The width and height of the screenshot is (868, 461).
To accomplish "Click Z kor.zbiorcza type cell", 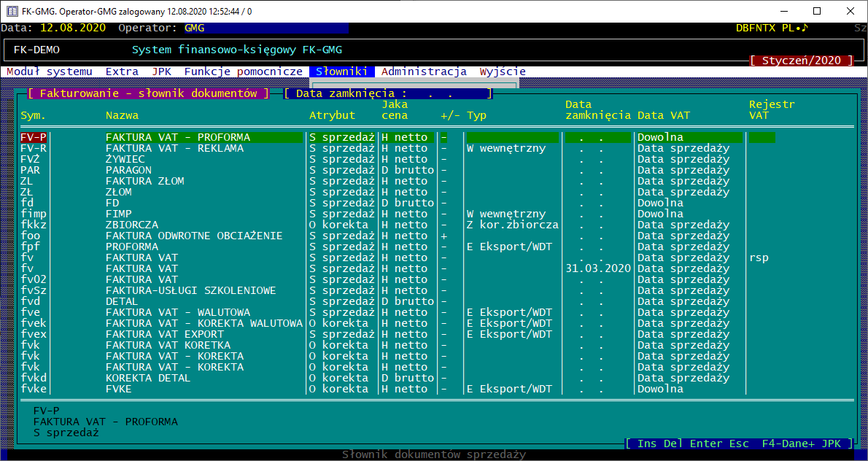I will point(513,225).
